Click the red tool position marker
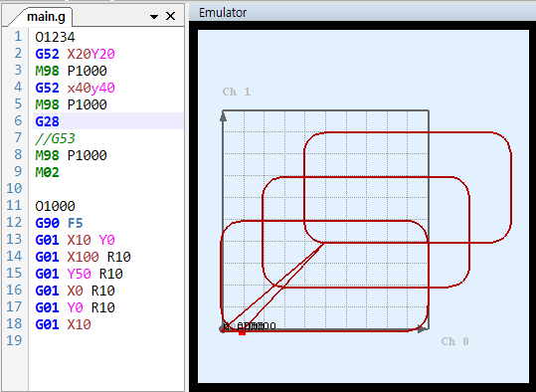This screenshot has height=392, width=536. [x=242, y=332]
